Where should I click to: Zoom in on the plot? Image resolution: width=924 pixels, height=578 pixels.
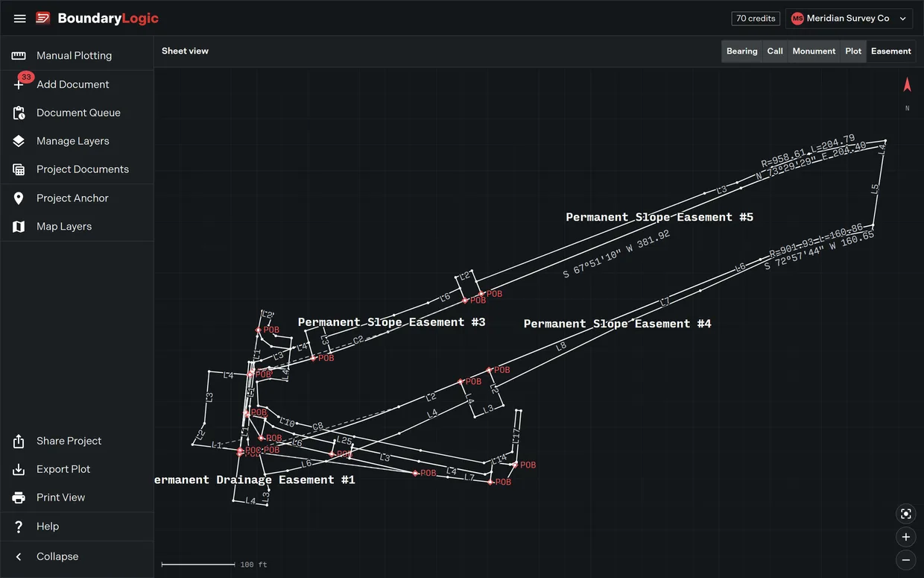pyautogui.click(x=906, y=537)
